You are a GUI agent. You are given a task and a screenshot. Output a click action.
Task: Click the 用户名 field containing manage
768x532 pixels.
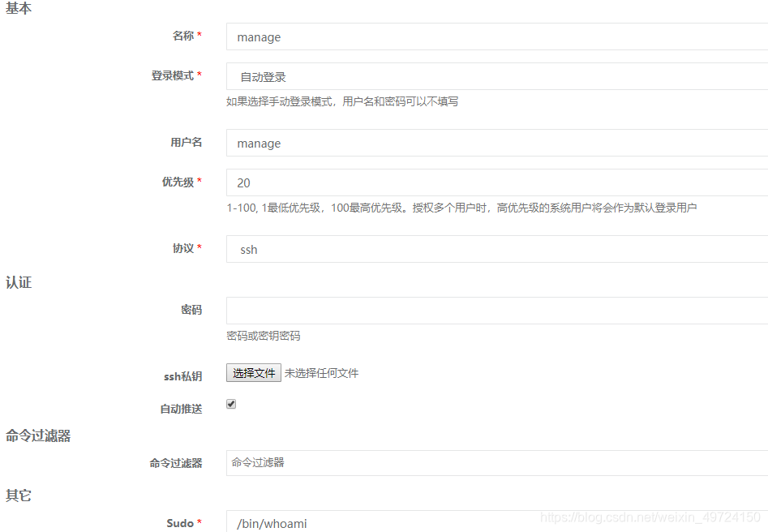pos(496,143)
